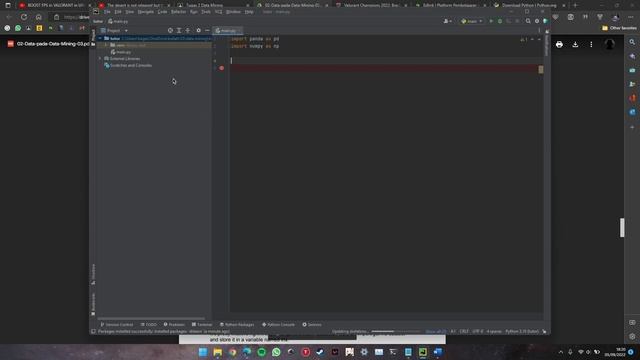Image resolution: width=640 pixels, height=360 pixels.
Task: Open the Help menu in PyCharm
Action: click(x=249, y=12)
